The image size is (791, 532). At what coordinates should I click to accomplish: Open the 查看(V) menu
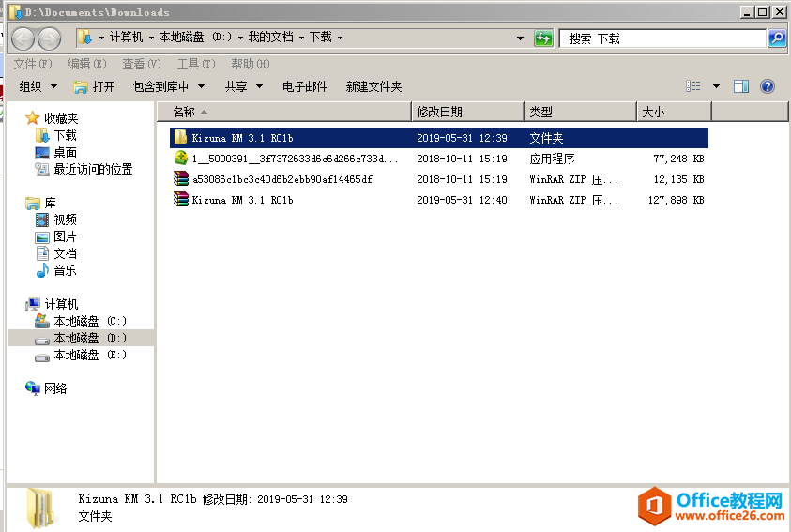tap(142, 64)
